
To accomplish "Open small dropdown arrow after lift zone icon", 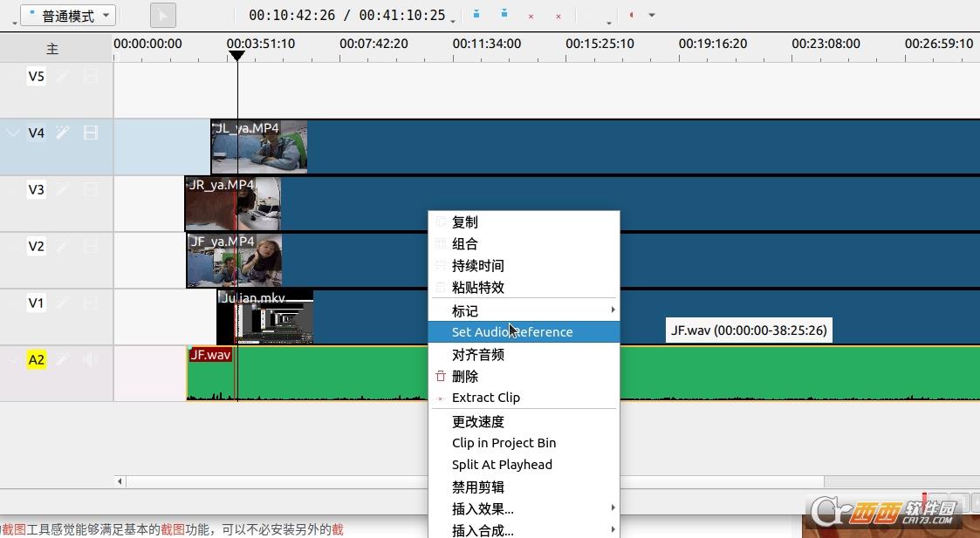I will (x=609, y=23).
